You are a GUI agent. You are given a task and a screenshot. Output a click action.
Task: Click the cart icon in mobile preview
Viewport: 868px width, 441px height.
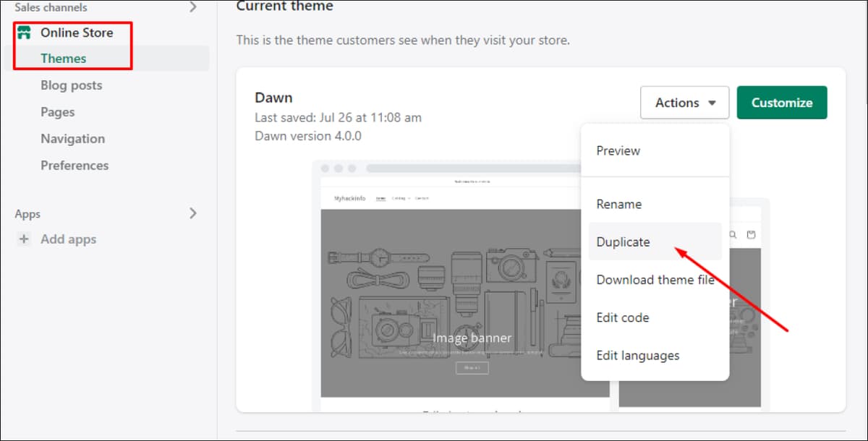click(751, 235)
